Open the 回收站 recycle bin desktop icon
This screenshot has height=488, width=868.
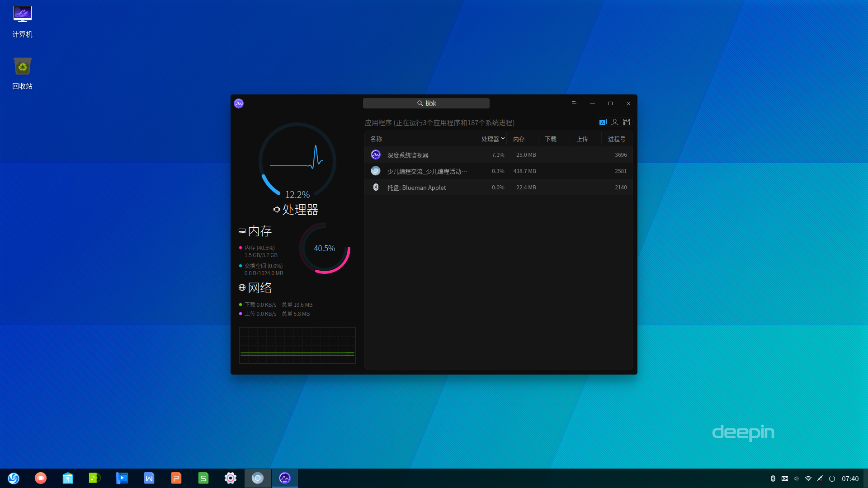(x=22, y=73)
